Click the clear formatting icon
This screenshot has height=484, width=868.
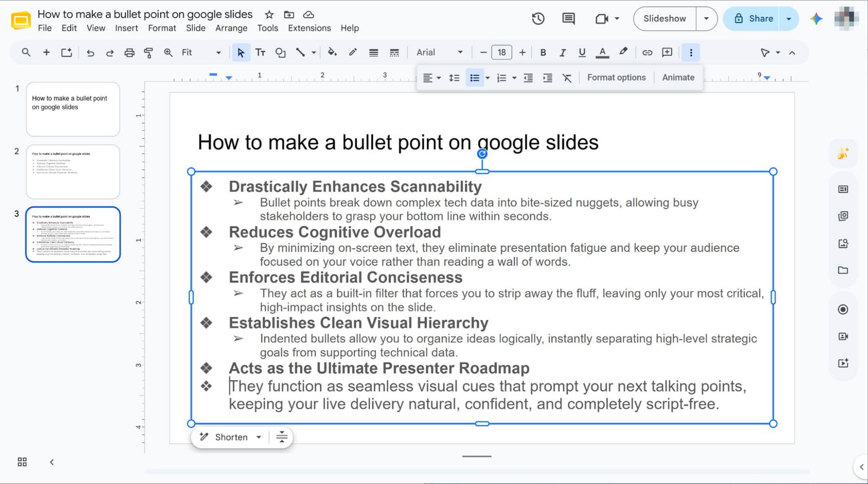567,78
